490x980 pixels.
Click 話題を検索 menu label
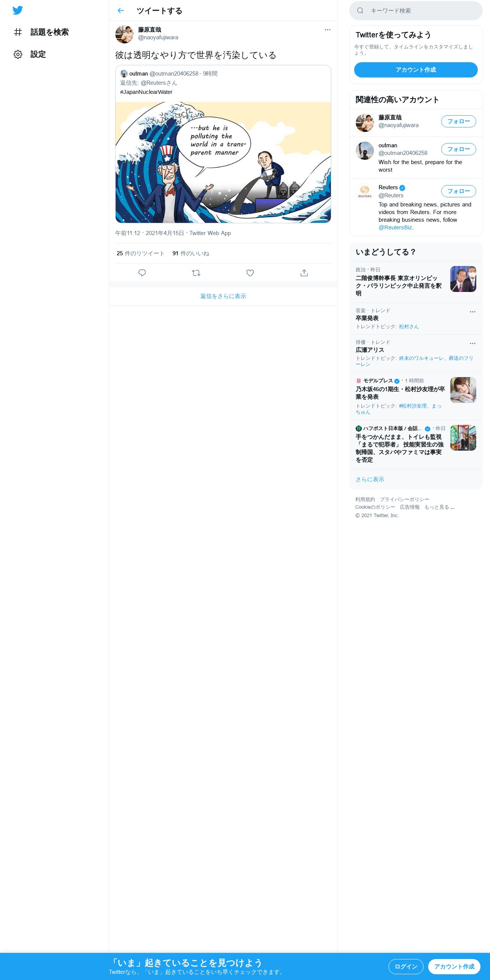click(x=50, y=32)
